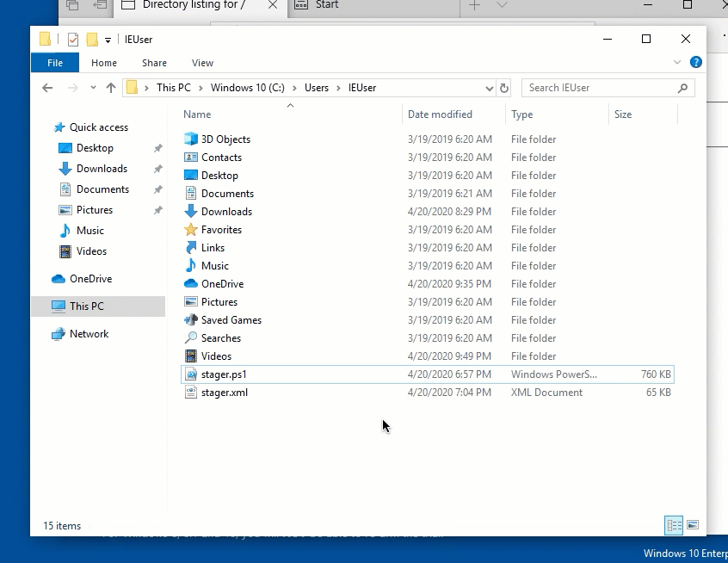
Task: Click the blue Help question mark icon
Action: point(695,62)
